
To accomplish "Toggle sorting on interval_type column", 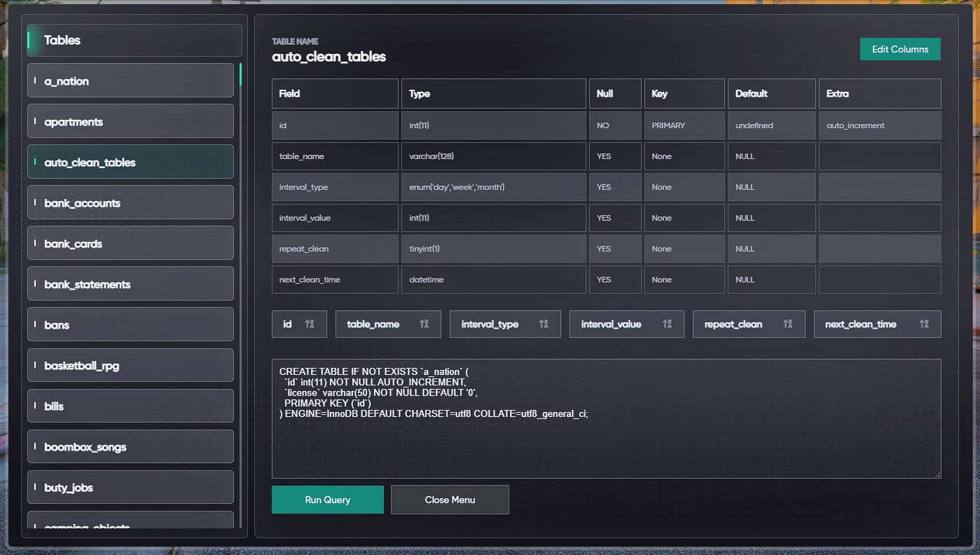I will tap(505, 324).
